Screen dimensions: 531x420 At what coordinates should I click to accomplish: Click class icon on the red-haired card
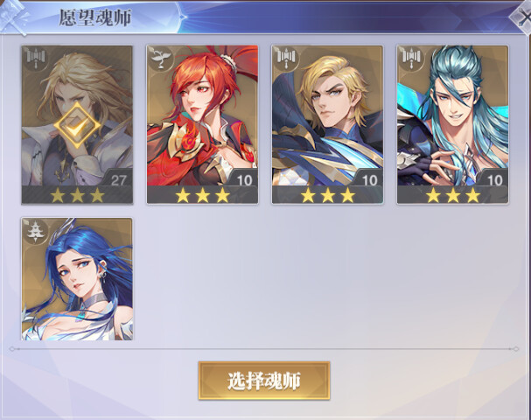click(x=159, y=59)
